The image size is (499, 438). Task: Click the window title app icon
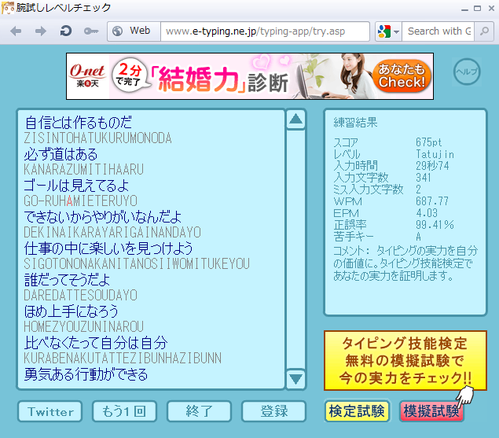coord(7,8)
